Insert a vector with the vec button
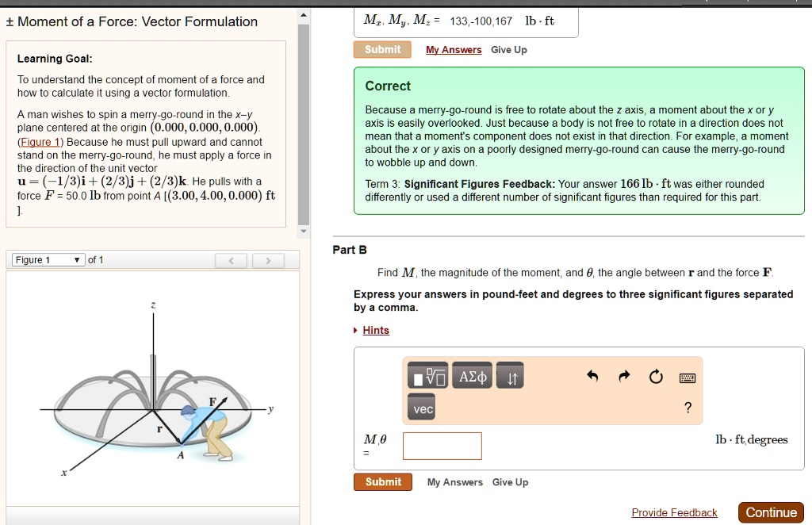 pyautogui.click(x=421, y=407)
